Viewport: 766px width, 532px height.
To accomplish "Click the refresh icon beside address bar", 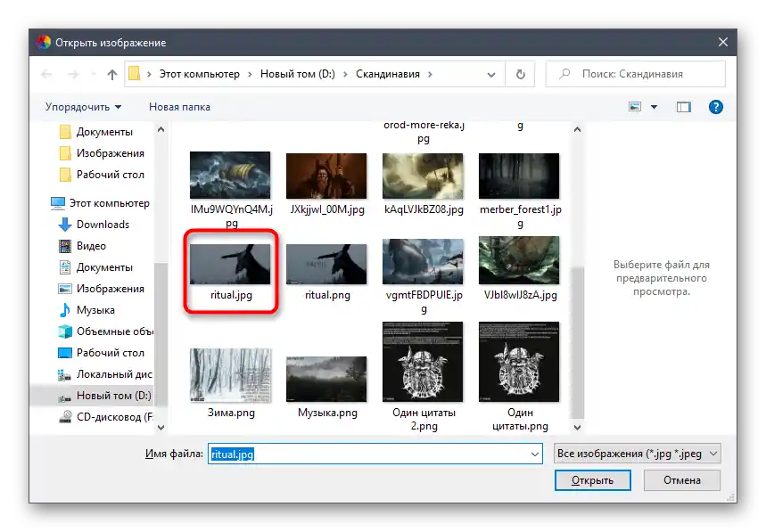I will tap(520, 75).
